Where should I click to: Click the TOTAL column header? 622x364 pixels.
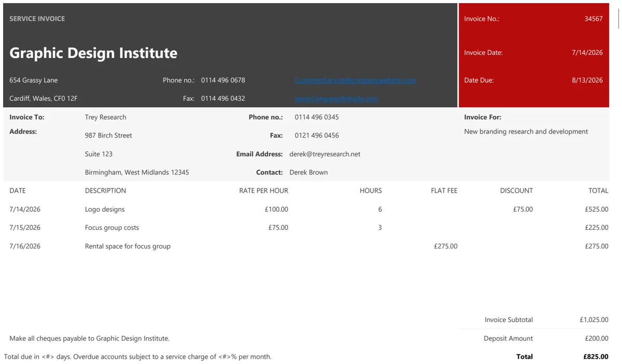(598, 191)
